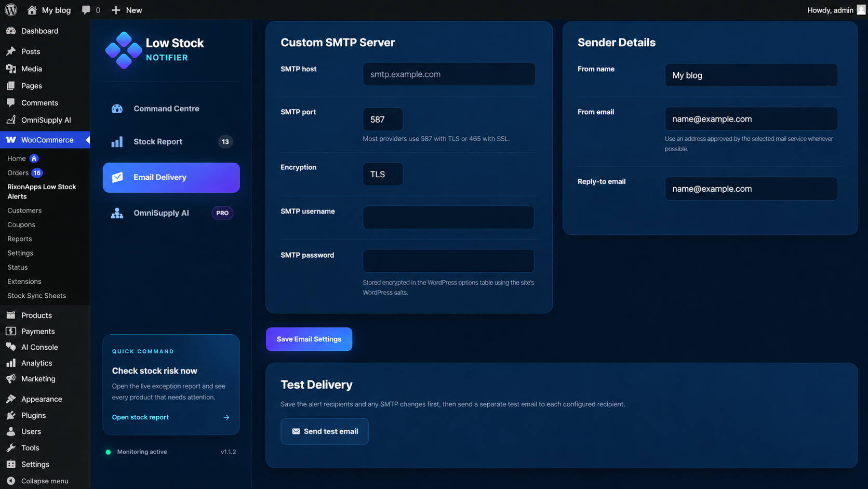Open RixonApps Low Stock Alerts submenu item

[x=42, y=191]
